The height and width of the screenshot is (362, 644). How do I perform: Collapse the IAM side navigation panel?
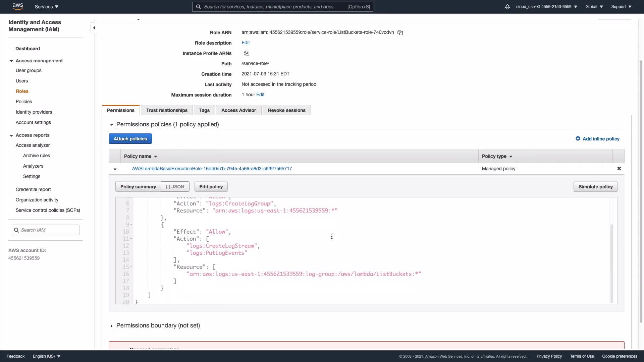[94, 28]
